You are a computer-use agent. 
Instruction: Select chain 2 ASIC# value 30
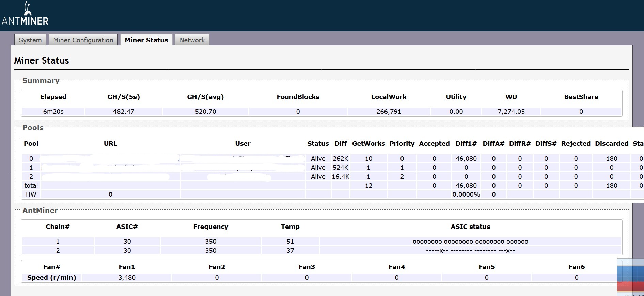tap(127, 251)
